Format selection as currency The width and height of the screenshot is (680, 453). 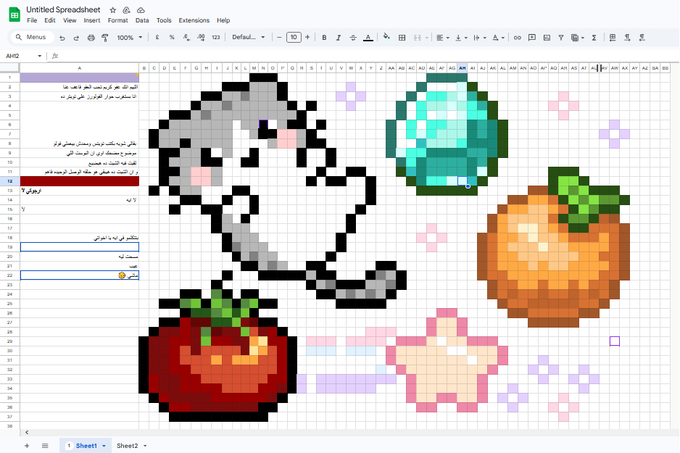pyautogui.click(x=157, y=38)
